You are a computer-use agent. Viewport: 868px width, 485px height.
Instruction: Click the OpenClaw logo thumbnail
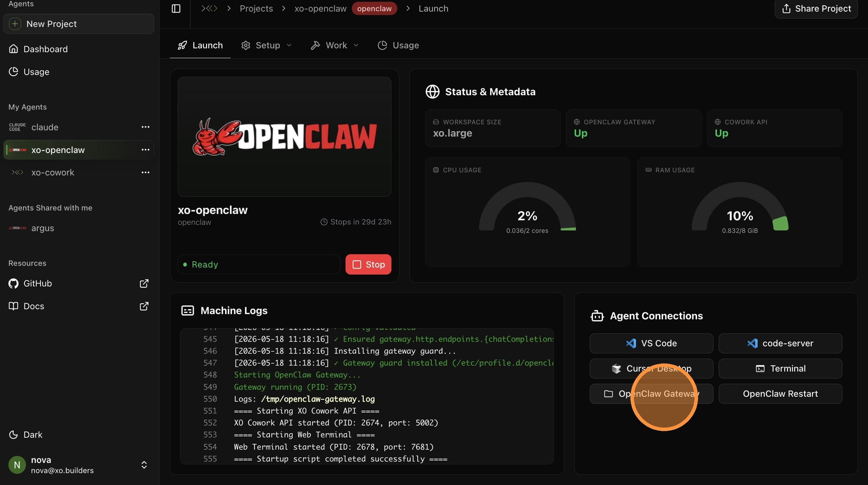point(284,137)
